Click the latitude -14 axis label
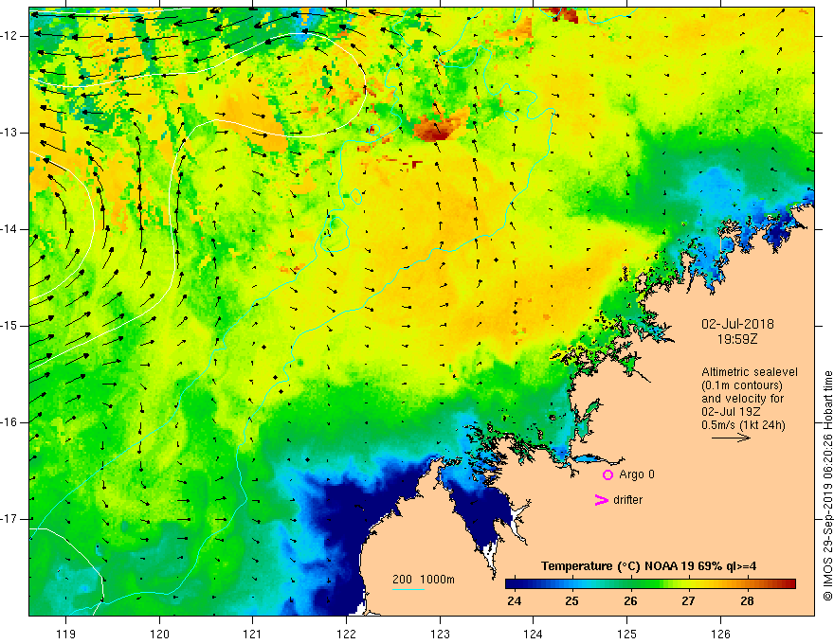Viewport: 834px width, 644px height. click(10, 229)
